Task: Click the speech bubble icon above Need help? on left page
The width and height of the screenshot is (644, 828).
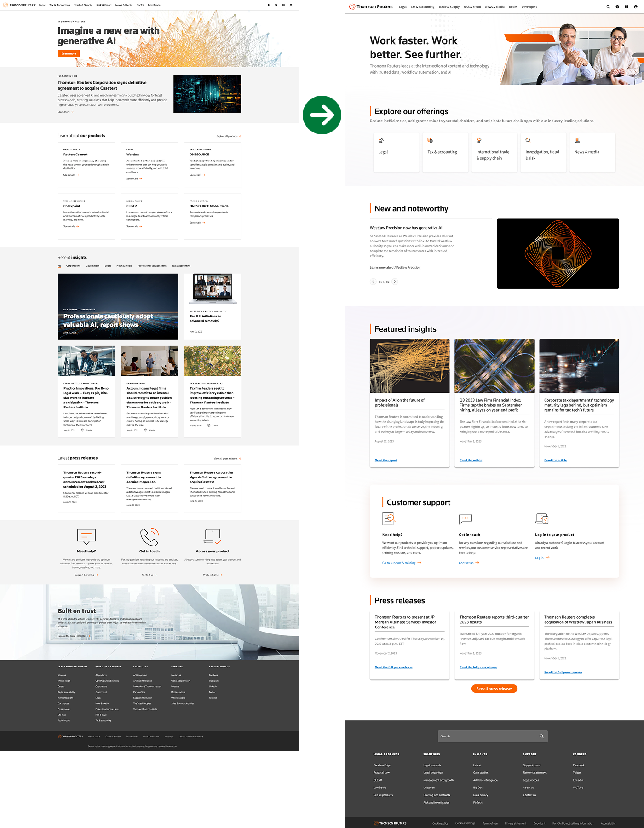Action: [x=86, y=536]
